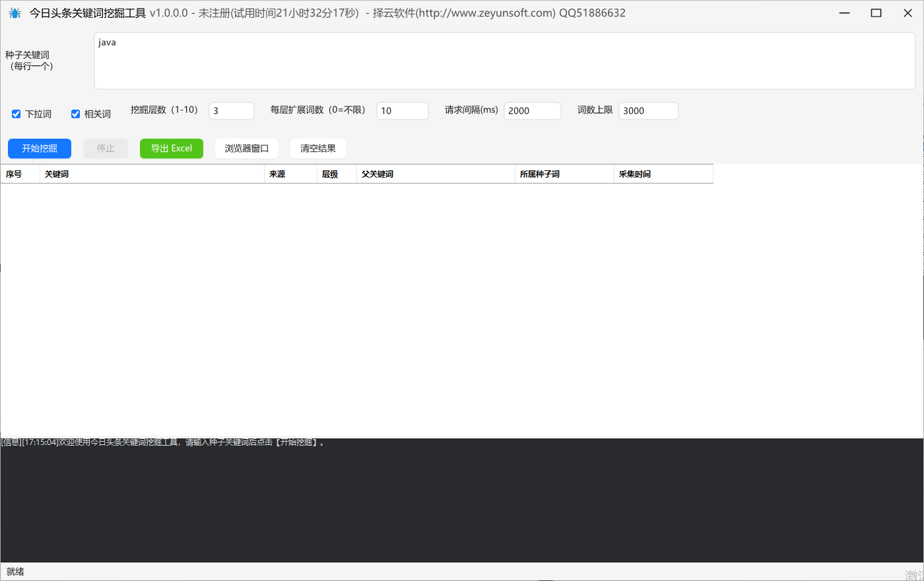Sort by the 关键词 column header
The height and width of the screenshot is (581, 924).
click(152, 174)
